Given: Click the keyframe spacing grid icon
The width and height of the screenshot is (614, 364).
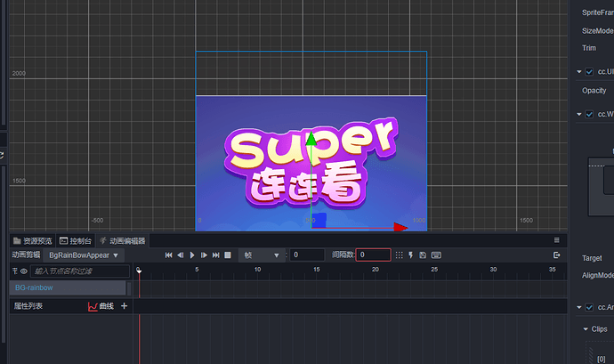Looking at the screenshot, I should [399, 255].
